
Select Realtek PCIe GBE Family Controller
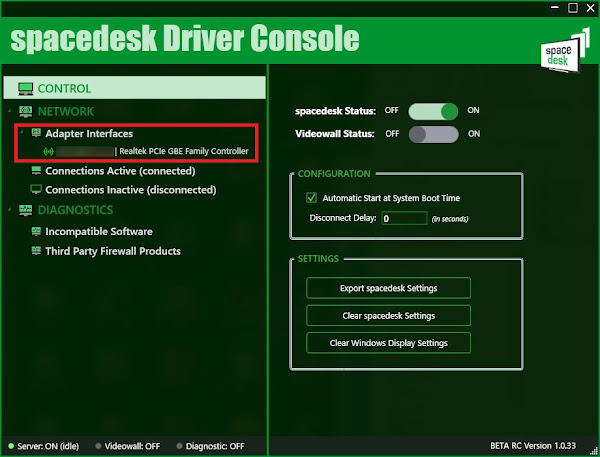[184, 151]
